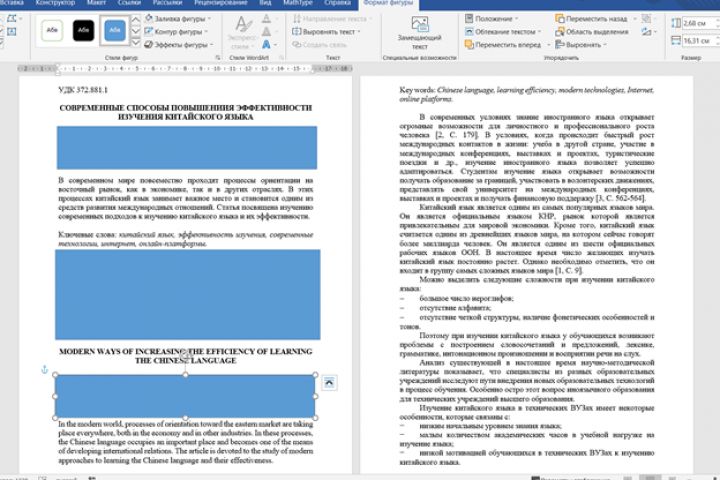Image resolution: width=720 pixels, height=480 pixels.
Task: Expand the full shape styles gallery
Action: pyautogui.click(x=136, y=42)
